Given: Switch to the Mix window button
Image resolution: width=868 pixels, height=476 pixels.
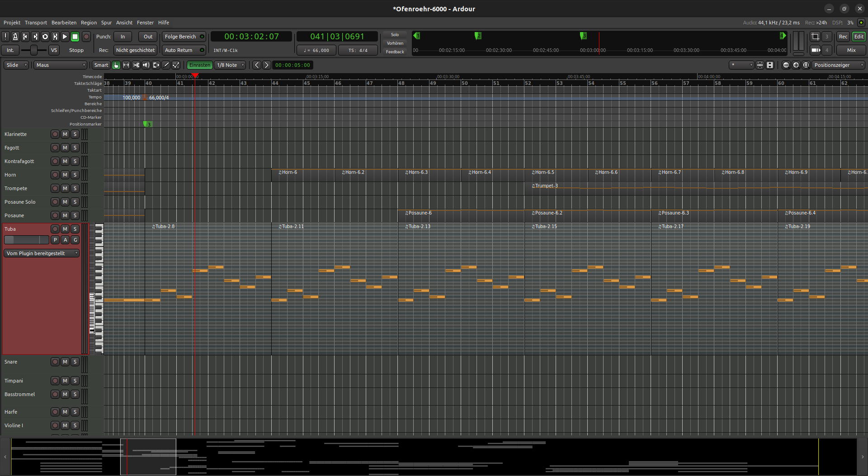Looking at the screenshot, I should click(851, 50).
